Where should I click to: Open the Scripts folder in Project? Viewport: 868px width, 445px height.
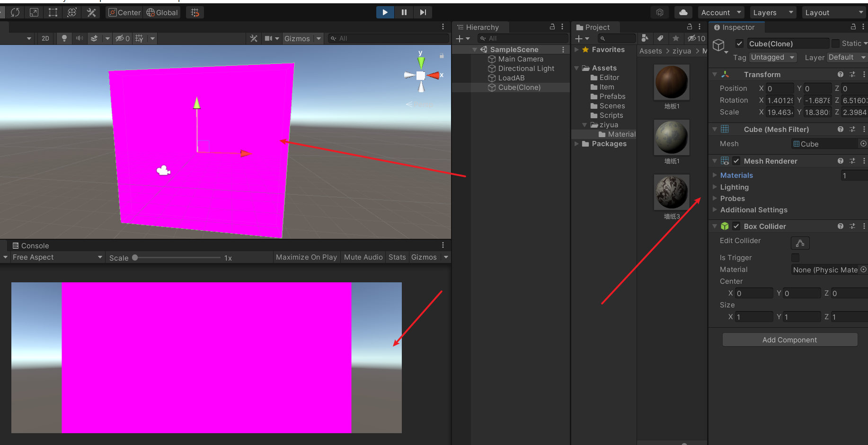click(611, 115)
